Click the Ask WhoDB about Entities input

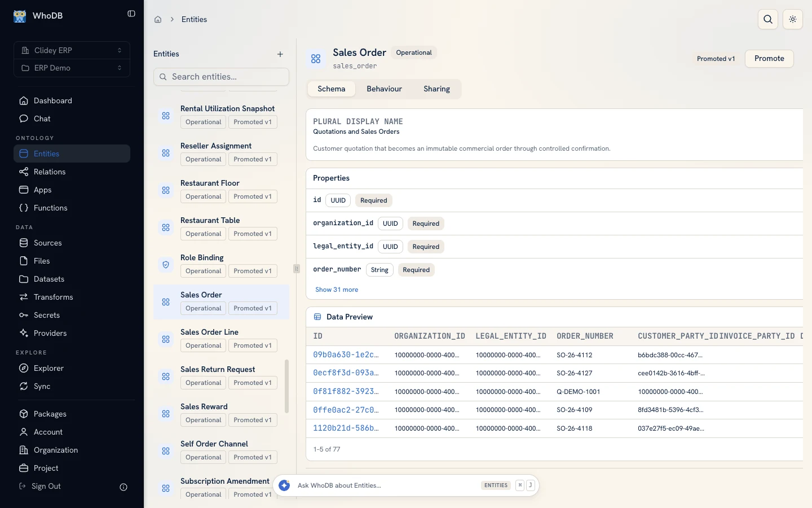click(x=386, y=485)
